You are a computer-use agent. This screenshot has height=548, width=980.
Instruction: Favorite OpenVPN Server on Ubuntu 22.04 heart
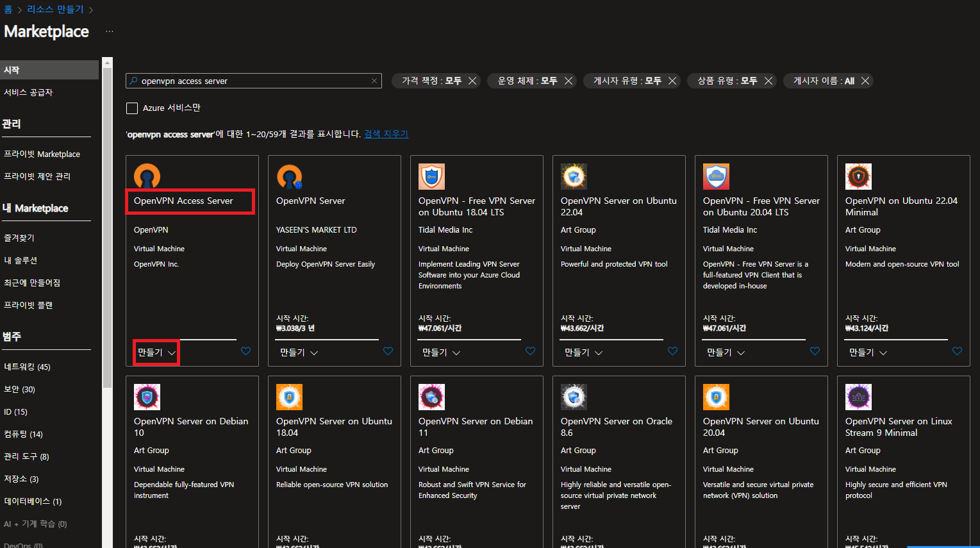point(672,351)
